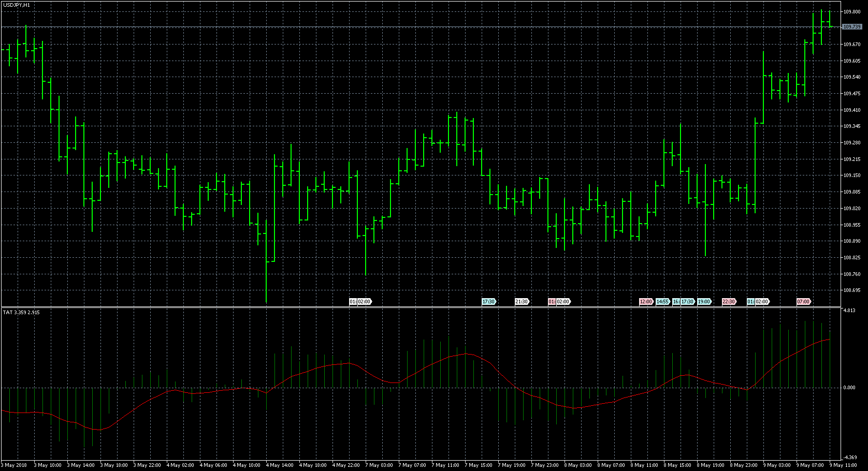Click the 3 May 2018 date label
Viewport: 868px width, 471px height.
click(x=16, y=465)
